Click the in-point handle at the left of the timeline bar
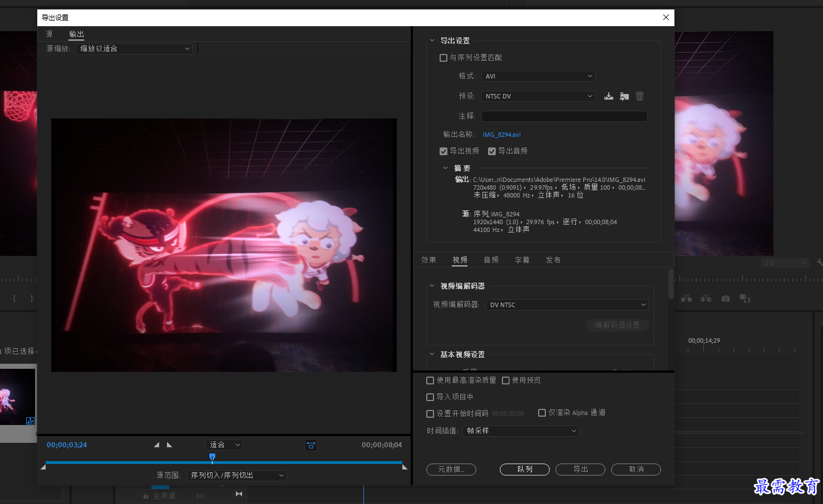 point(43,467)
